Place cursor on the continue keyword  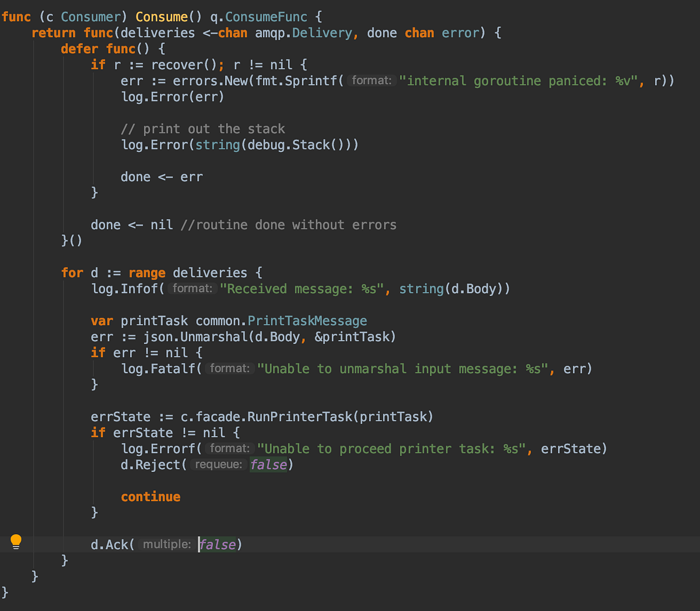(150, 496)
